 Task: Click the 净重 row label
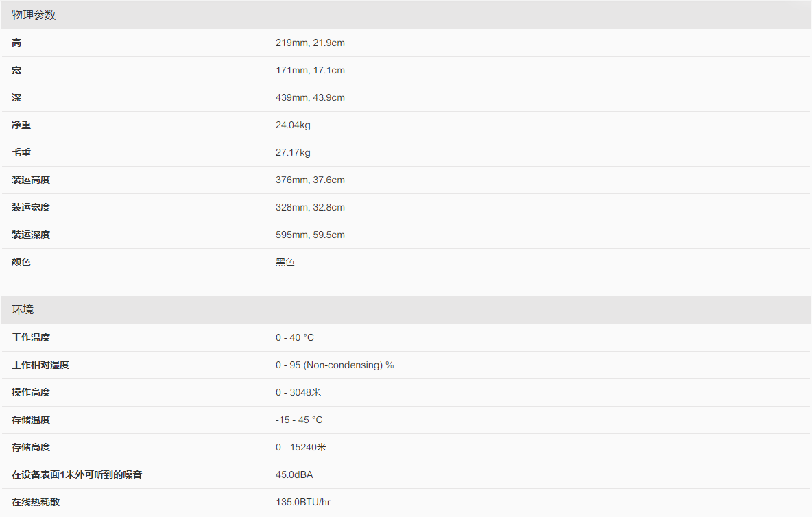(x=21, y=125)
